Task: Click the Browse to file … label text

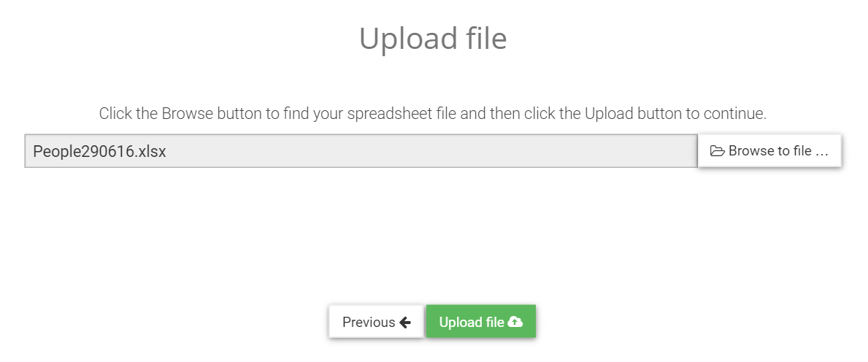Action: pyautogui.click(x=778, y=150)
